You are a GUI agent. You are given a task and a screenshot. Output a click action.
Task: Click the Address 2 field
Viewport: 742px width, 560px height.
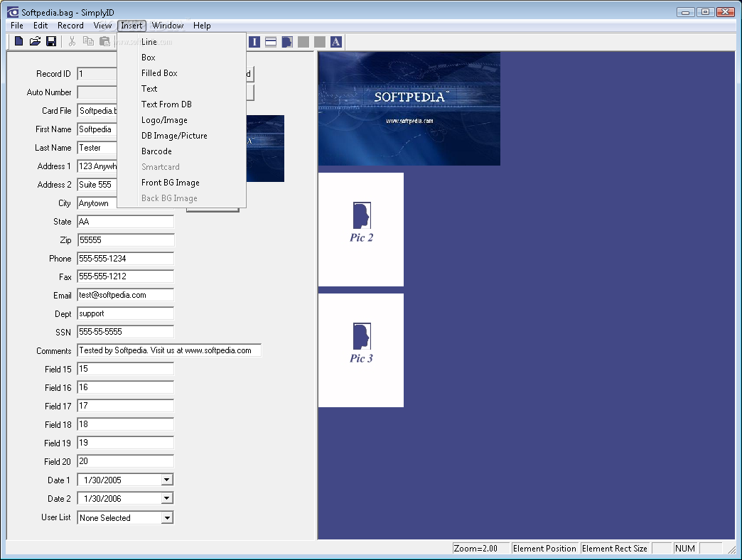click(x=97, y=185)
